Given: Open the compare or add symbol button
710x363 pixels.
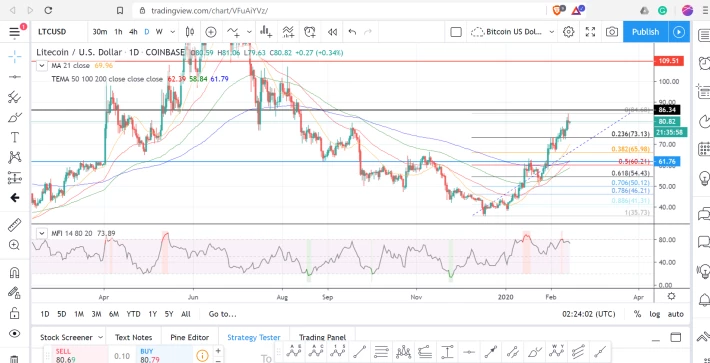Looking at the screenshot, I should (x=211, y=32).
